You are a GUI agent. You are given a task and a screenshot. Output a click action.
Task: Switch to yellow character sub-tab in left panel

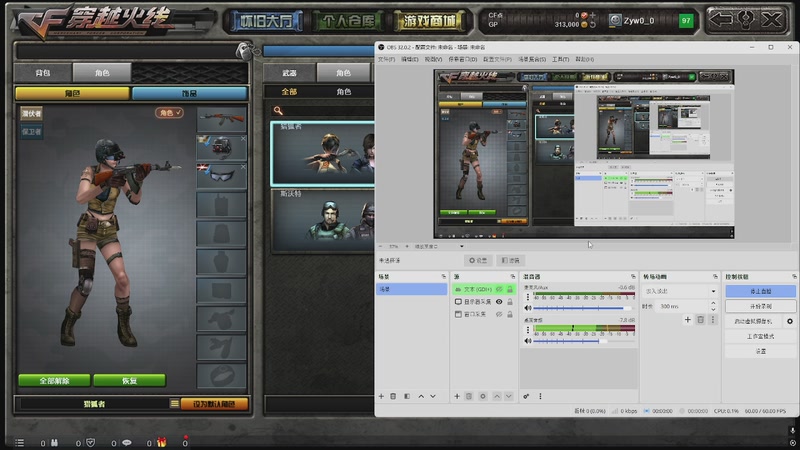pyautogui.click(x=72, y=93)
